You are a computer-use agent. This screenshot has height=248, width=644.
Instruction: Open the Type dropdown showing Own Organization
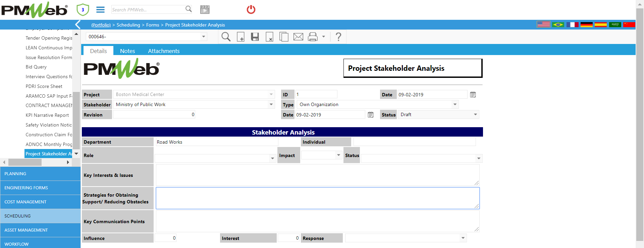[x=455, y=104]
